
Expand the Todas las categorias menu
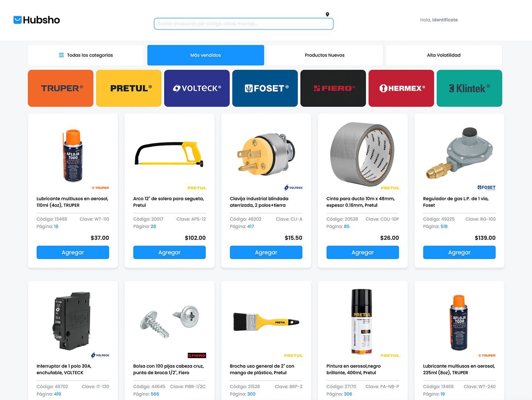tap(86, 55)
